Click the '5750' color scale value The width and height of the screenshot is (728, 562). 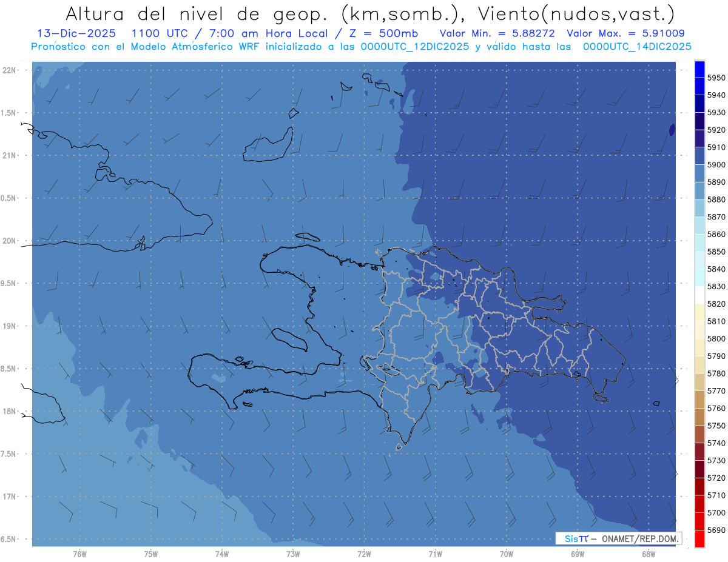coord(716,426)
